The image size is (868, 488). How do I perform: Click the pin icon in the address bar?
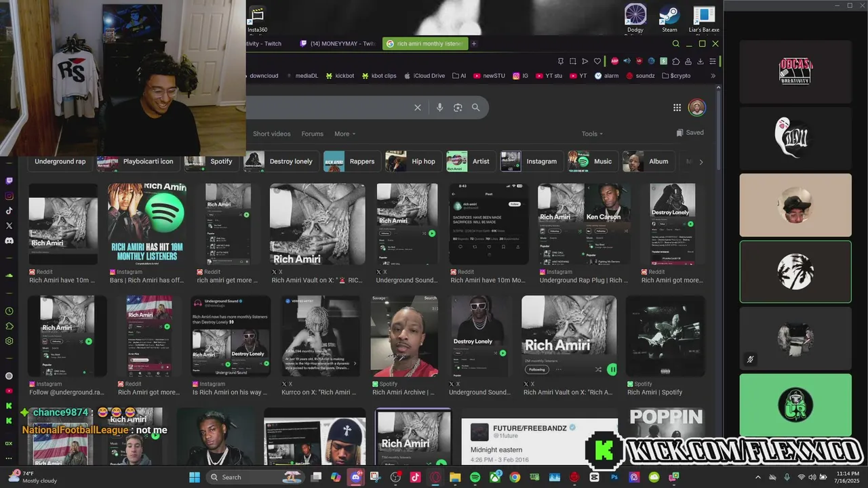(560, 61)
